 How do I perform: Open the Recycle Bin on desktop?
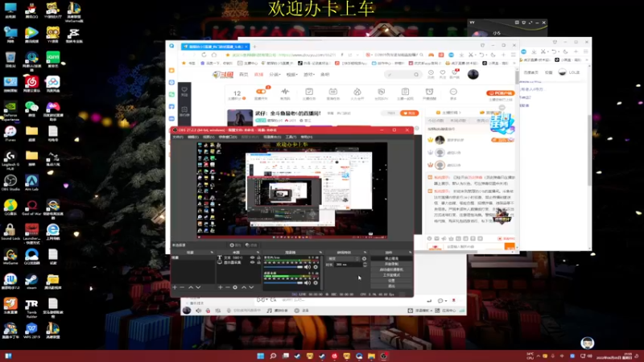pos(10,60)
